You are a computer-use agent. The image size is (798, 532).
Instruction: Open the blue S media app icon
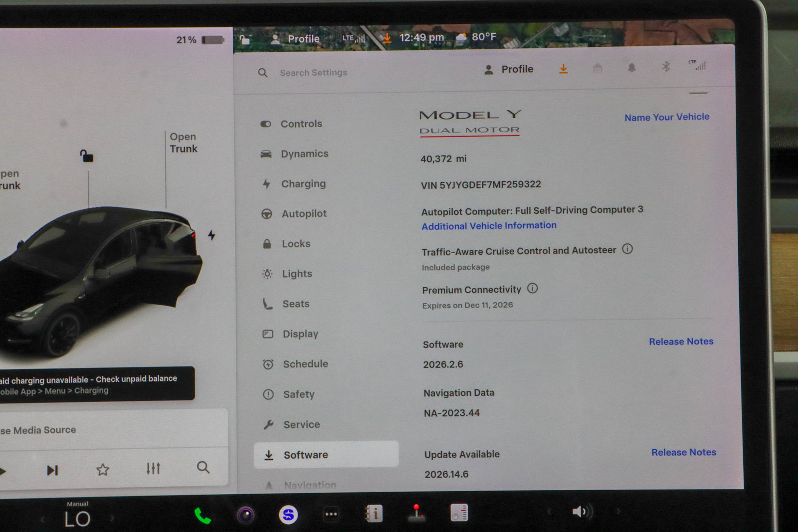288,515
